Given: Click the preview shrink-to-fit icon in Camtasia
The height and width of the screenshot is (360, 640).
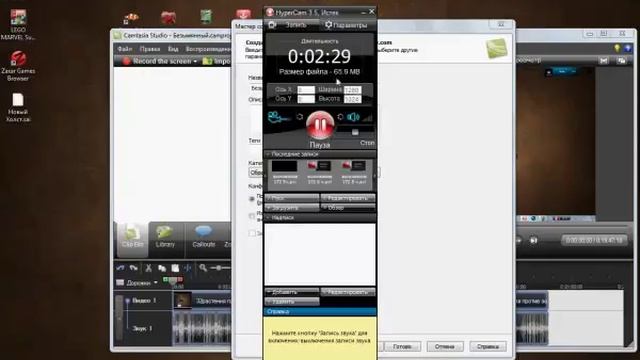Looking at the screenshot, I should point(604,61).
